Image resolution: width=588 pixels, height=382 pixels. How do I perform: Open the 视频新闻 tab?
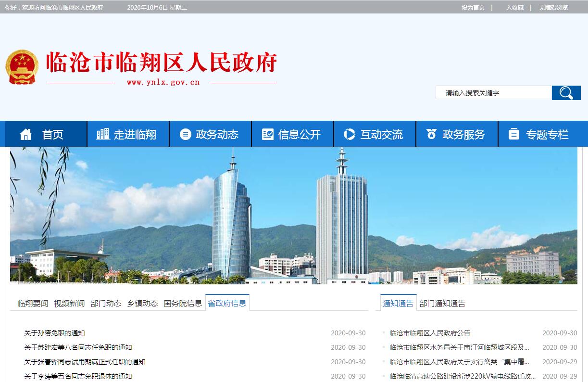click(69, 303)
